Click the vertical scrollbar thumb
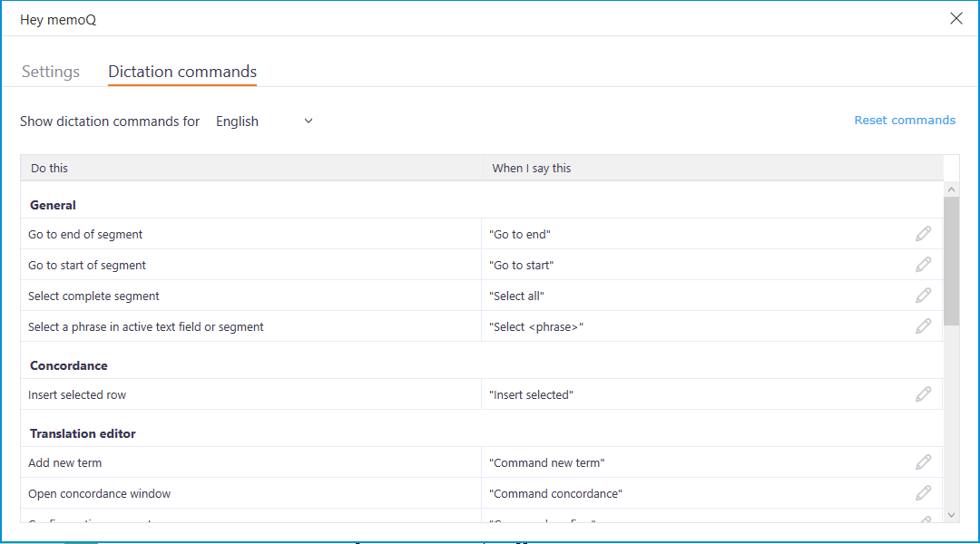Screen dimensions: 980x544 (951, 261)
